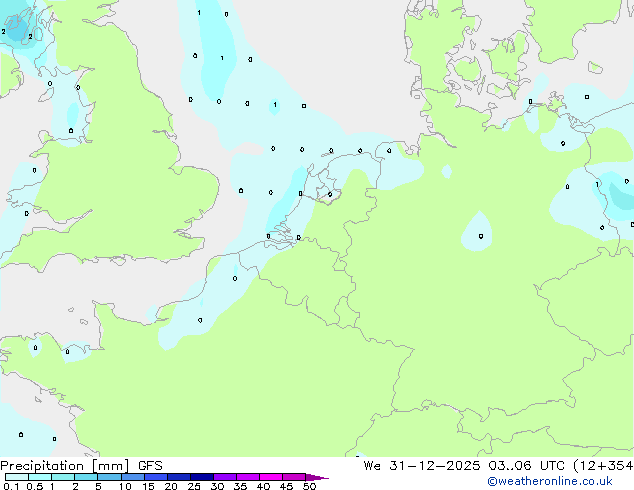The height and width of the screenshot is (490, 634).
Task: Click the 5–10 mm legend color swatch
Action: coord(109,477)
